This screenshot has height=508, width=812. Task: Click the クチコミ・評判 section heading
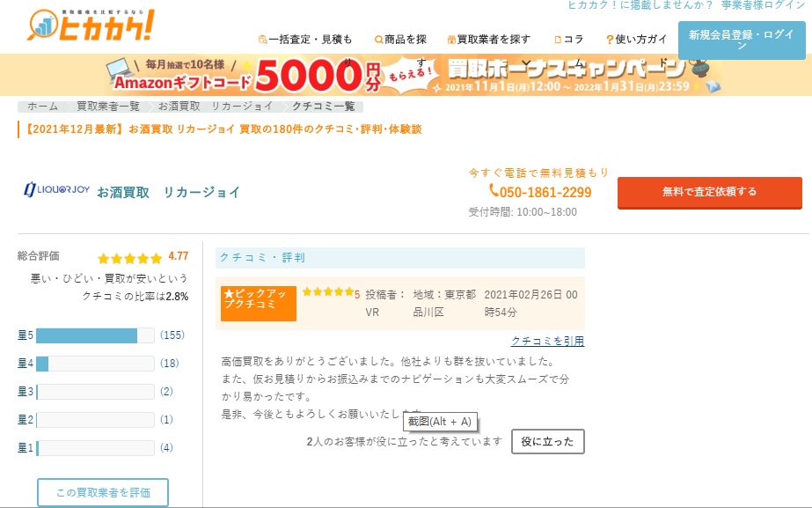click(262, 258)
